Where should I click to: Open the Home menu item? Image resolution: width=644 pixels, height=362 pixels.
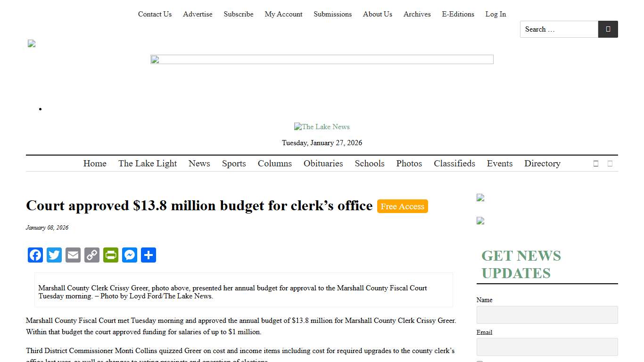(95, 163)
